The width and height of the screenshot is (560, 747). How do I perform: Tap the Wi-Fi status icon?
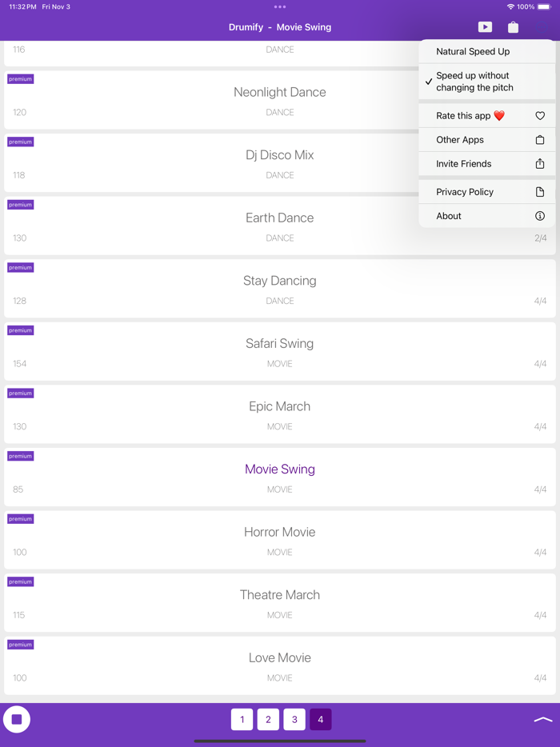(x=510, y=6)
